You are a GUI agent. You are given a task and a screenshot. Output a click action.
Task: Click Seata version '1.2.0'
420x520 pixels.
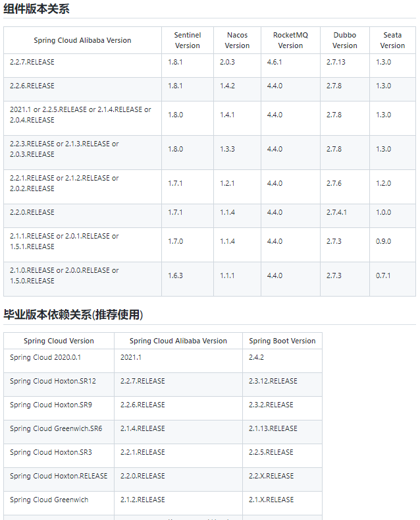click(383, 183)
